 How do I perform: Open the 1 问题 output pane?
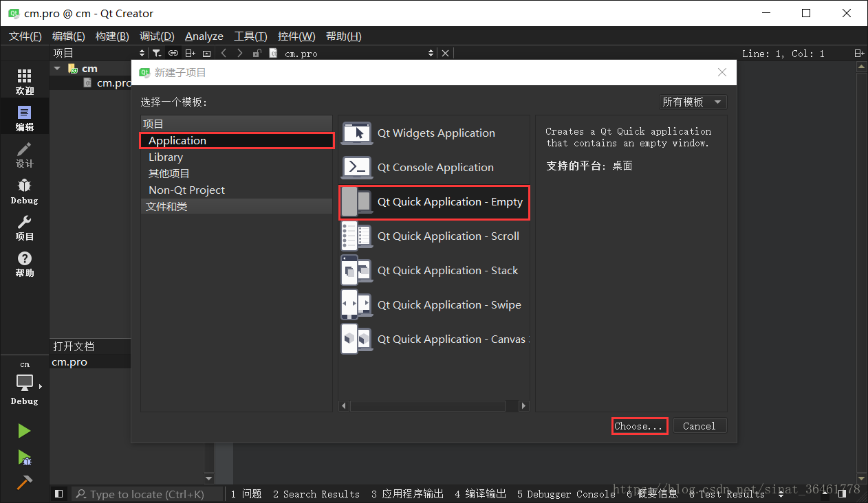(x=246, y=494)
